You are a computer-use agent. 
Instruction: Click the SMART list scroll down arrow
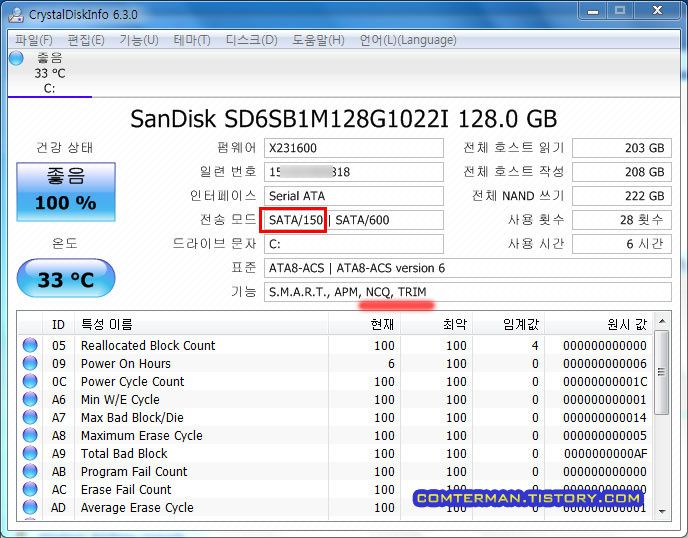coord(662,512)
